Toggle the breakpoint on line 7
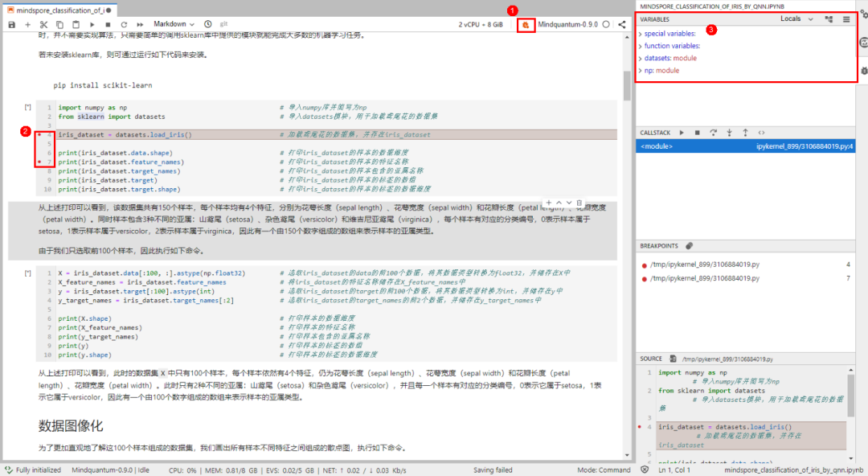Image resolution: width=868 pixels, height=476 pixels. pyautogui.click(x=39, y=162)
